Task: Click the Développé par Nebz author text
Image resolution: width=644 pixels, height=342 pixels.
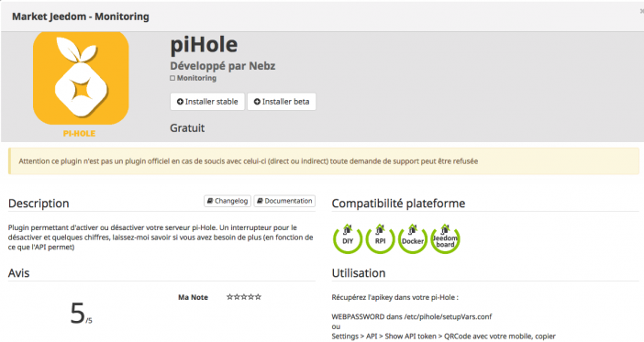Action: point(223,66)
